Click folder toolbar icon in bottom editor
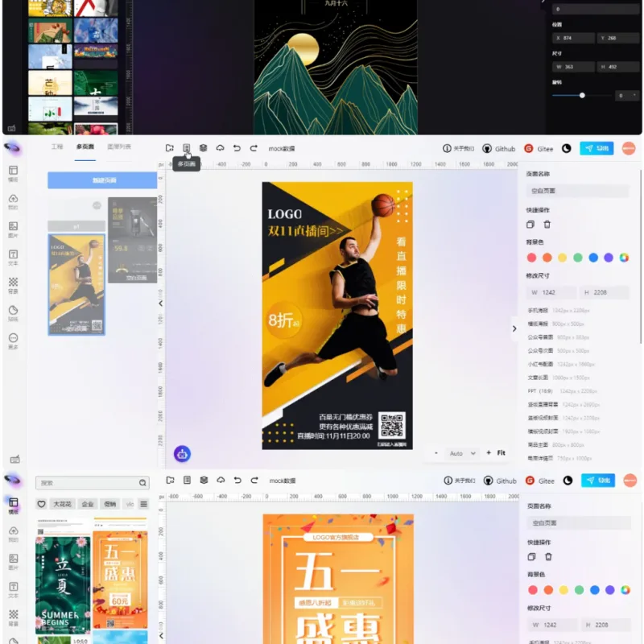The image size is (644, 644). pos(171,480)
